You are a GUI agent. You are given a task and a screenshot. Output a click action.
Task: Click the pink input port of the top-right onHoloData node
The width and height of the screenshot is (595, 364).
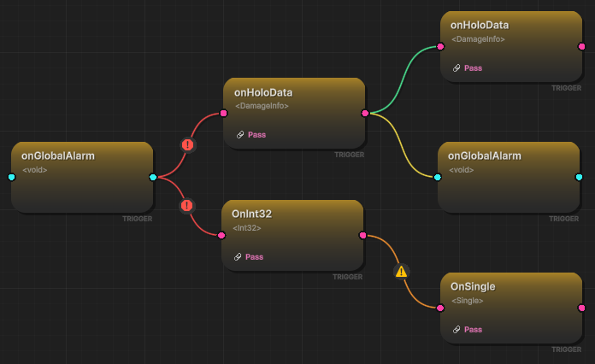(x=440, y=47)
